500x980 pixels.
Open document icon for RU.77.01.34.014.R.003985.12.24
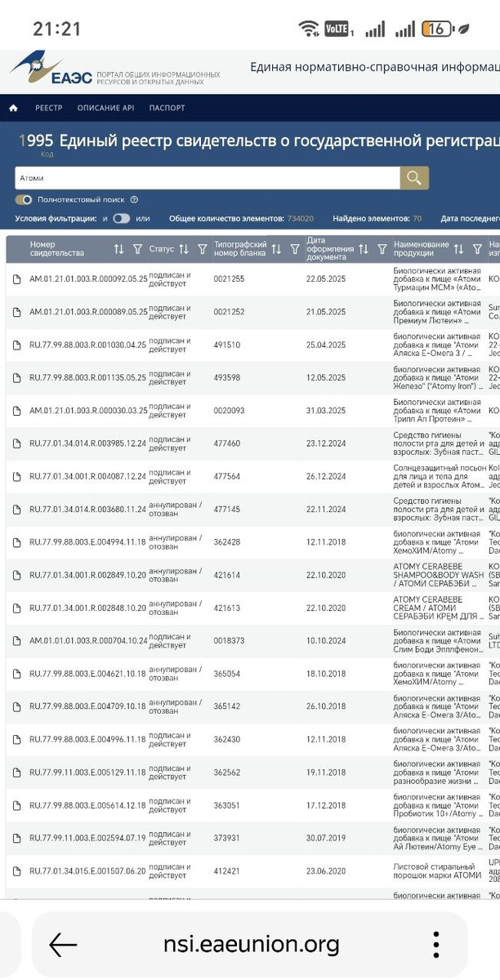click(16, 444)
